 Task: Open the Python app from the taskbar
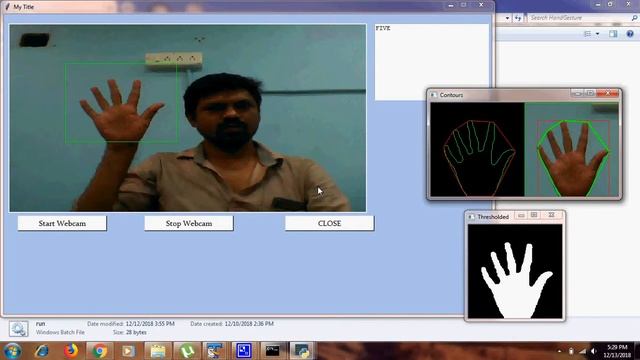302,351
